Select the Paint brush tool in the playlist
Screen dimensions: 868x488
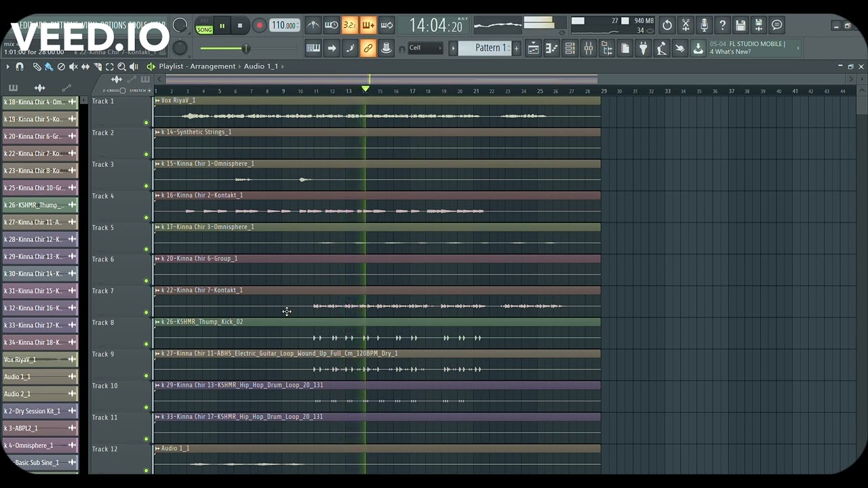[x=49, y=66]
